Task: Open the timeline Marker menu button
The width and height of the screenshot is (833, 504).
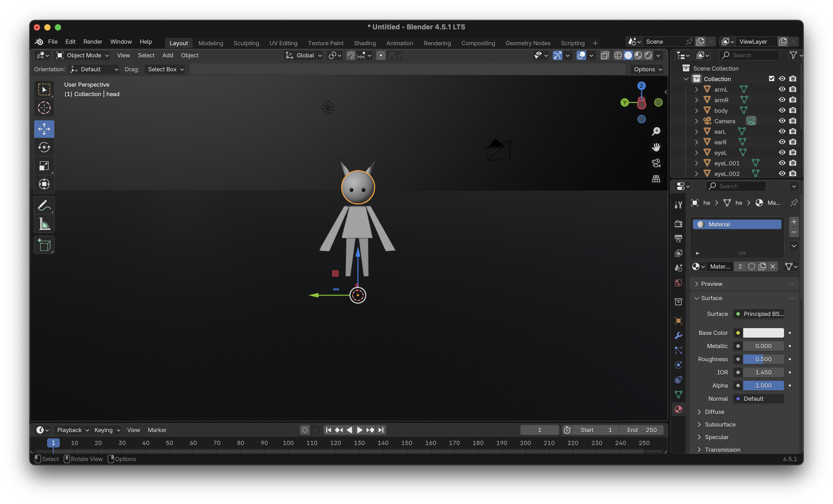Action: (x=157, y=430)
